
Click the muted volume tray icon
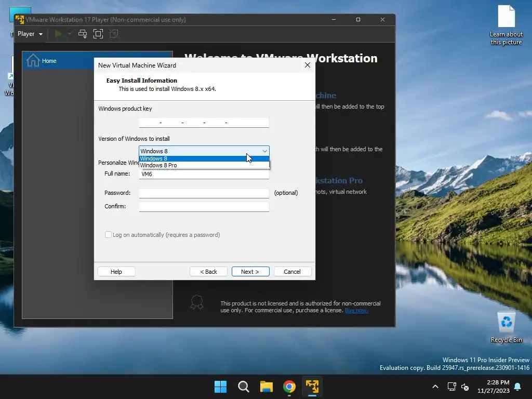[x=465, y=387]
